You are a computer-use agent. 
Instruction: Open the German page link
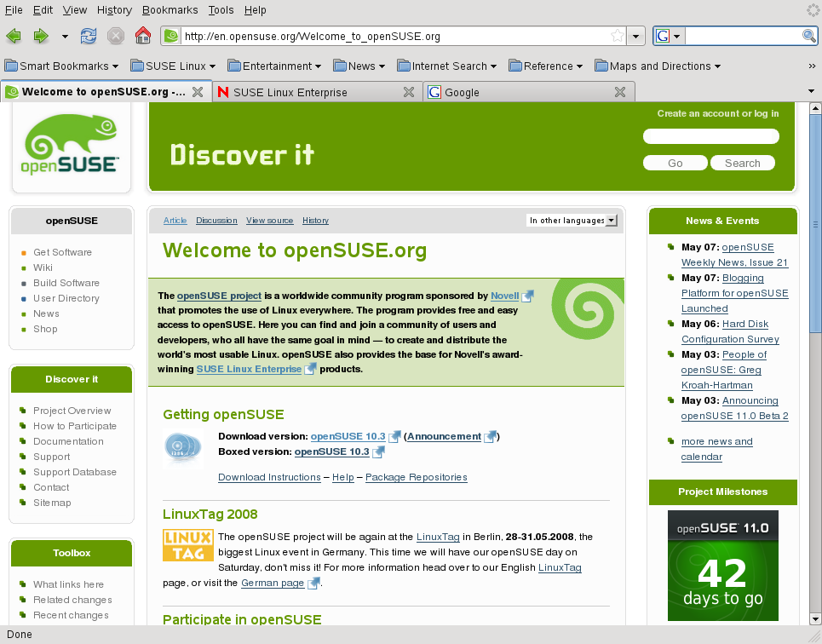(x=273, y=583)
